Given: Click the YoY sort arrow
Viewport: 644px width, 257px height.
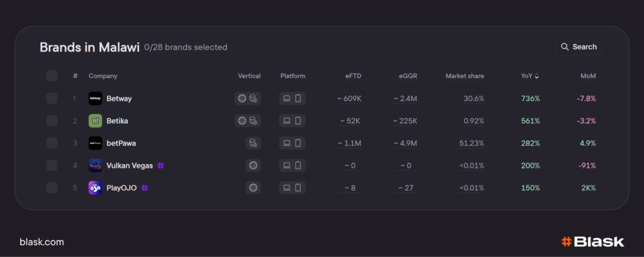Looking at the screenshot, I should [x=536, y=77].
